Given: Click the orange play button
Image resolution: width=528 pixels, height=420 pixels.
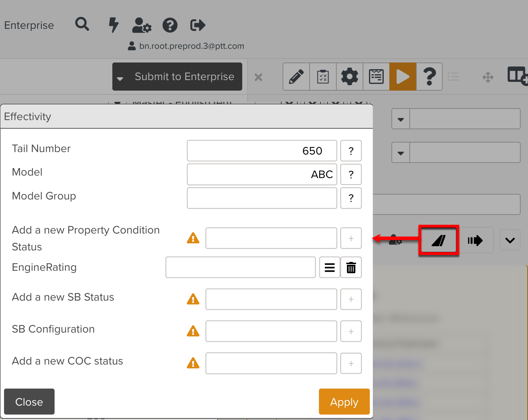Looking at the screenshot, I should (x=403, y=77).
